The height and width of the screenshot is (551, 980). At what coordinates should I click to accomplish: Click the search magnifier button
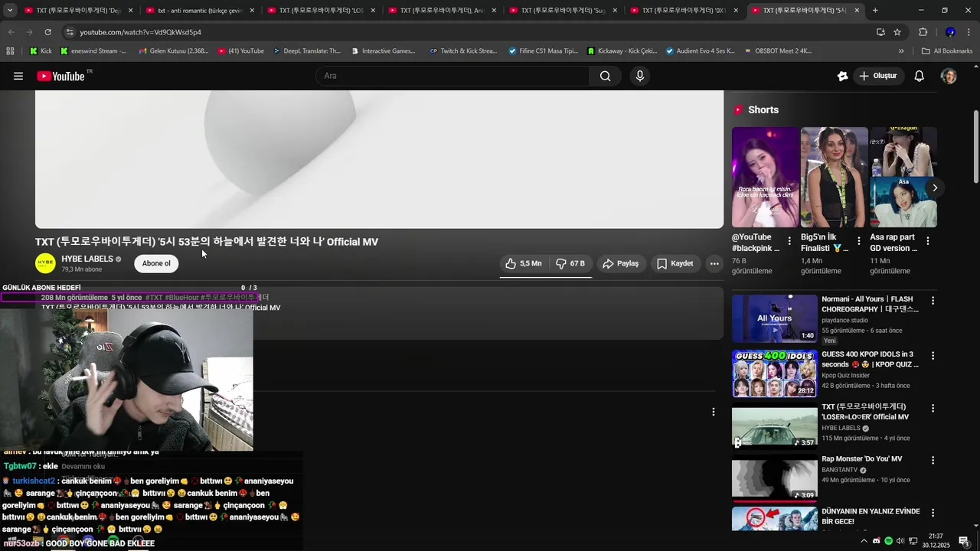[x=605, y=76]
